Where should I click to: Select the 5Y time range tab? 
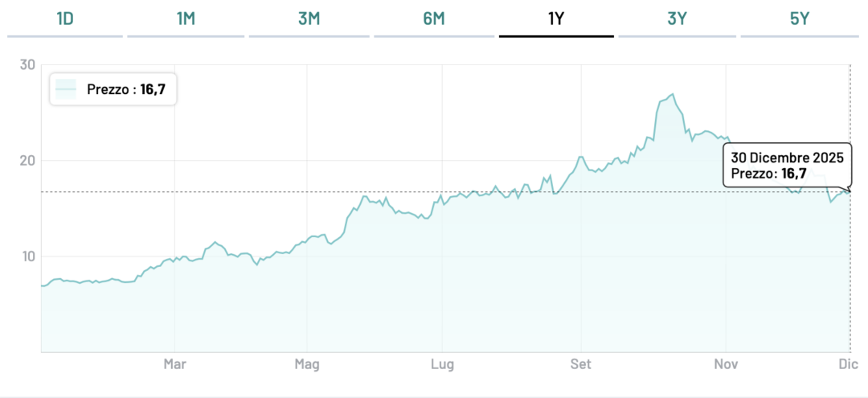coord(800,18)
